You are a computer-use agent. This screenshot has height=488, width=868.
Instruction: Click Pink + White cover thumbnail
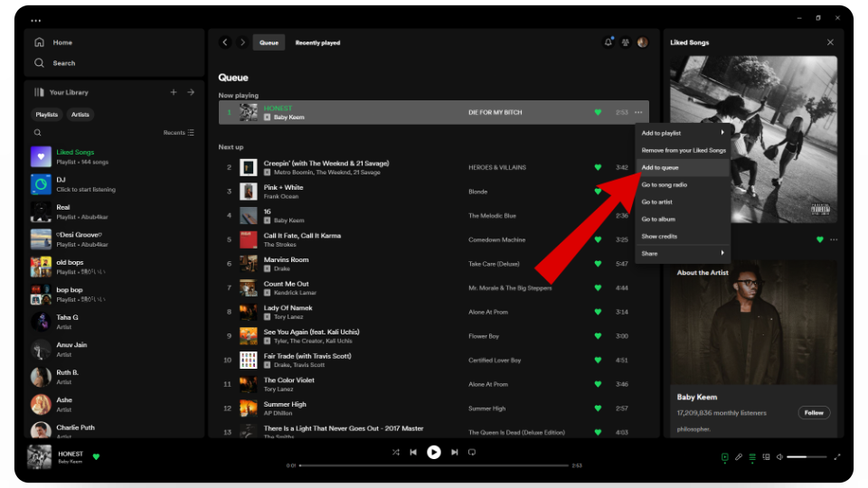tap(248, 192)
